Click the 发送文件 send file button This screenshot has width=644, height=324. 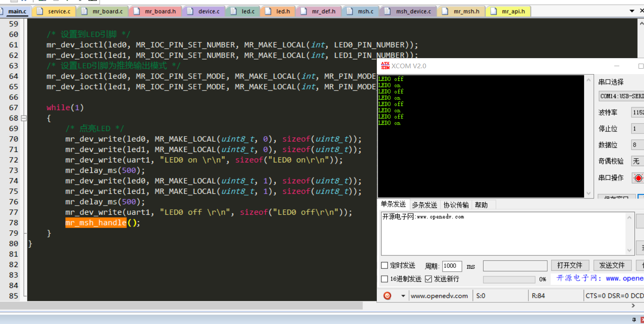tap(612, 265)
